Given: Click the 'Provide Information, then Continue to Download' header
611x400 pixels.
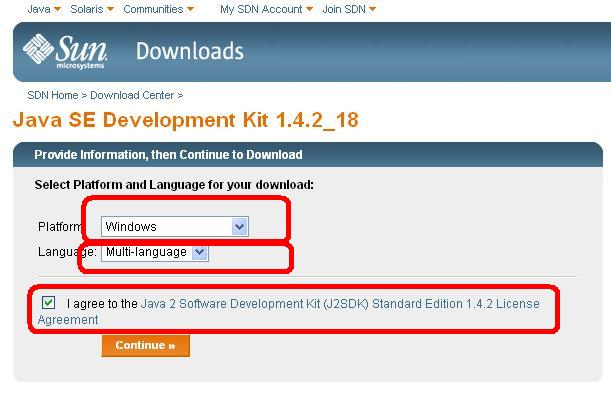Looking at the screenshot, I should [x=168, y=155].
